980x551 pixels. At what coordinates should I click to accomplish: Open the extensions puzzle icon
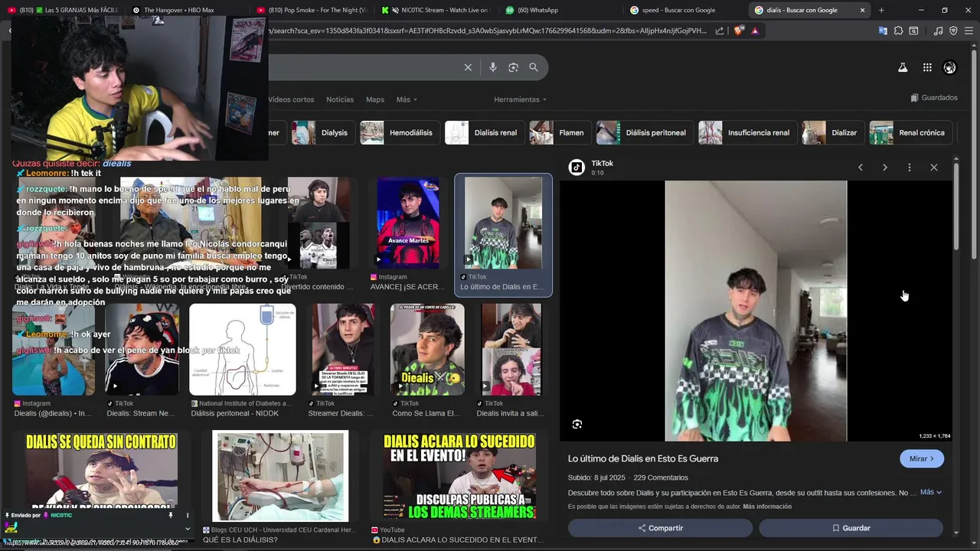click(898, 31)
